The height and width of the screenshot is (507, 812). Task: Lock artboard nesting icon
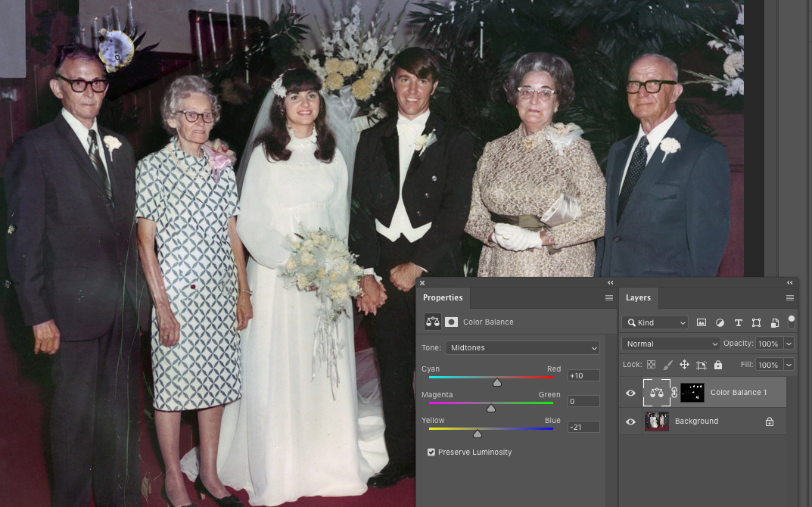tap(702, 365)
